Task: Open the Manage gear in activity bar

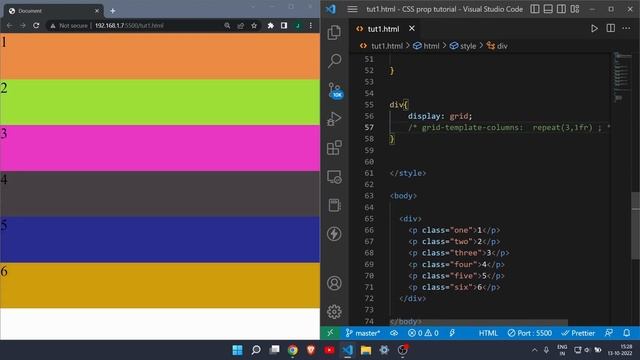Action: pyautogui.click(x=334, y=312)
